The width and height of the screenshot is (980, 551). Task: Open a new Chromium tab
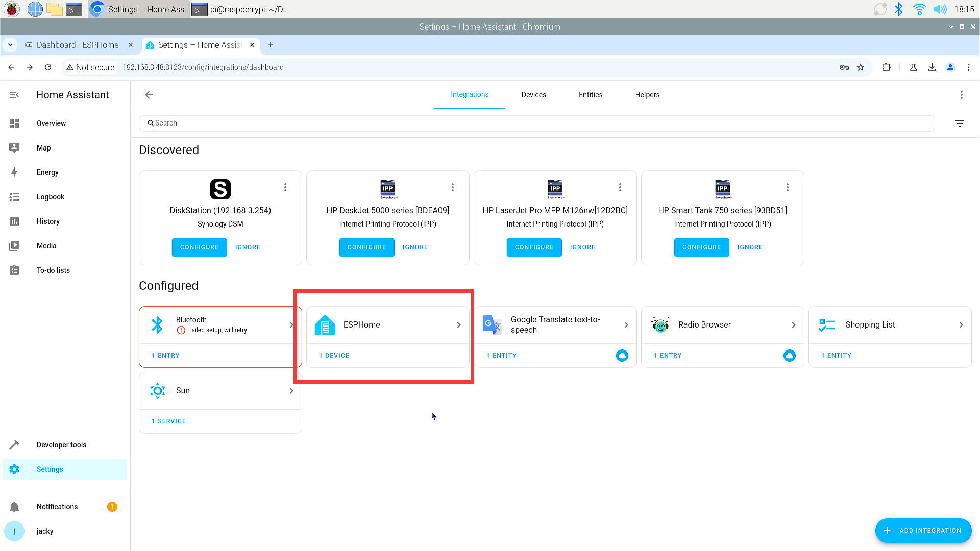click(x=271, y=45)
